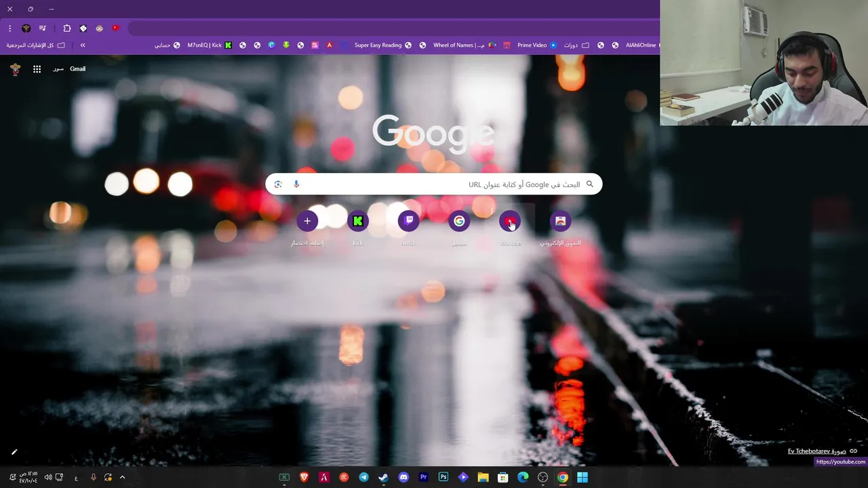Image resolution: width=868 pixels, height=488 pixels.
Task: Start Google Lens image search
Action: pyautogui.click(x=278, y=184)
